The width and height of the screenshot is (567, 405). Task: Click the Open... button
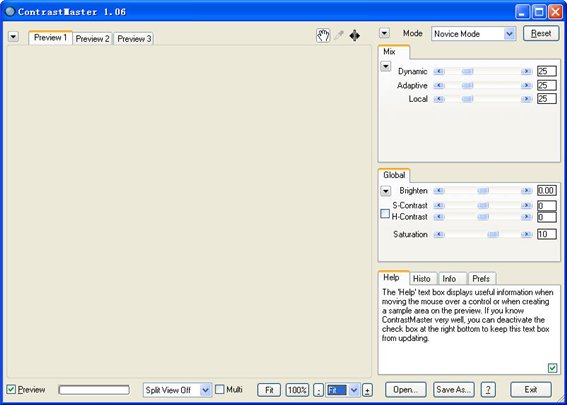tap(406, 390)
